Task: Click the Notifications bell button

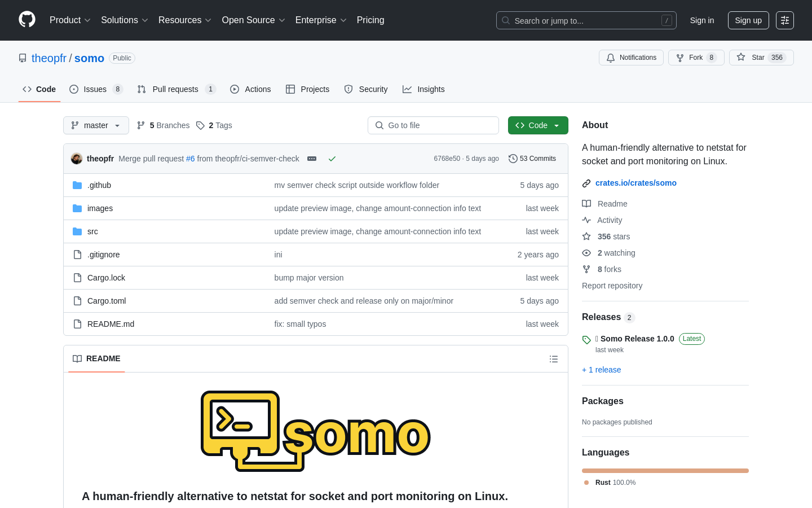Action: click(631, 58)
